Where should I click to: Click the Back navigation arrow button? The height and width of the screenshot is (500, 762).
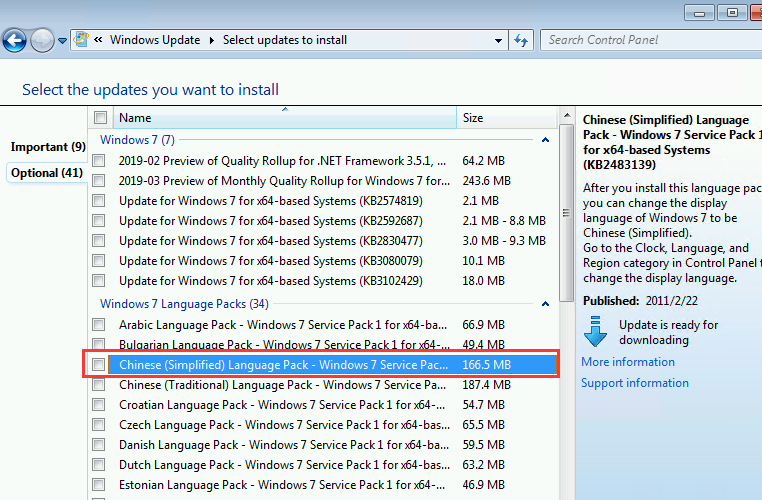point(14,41)
